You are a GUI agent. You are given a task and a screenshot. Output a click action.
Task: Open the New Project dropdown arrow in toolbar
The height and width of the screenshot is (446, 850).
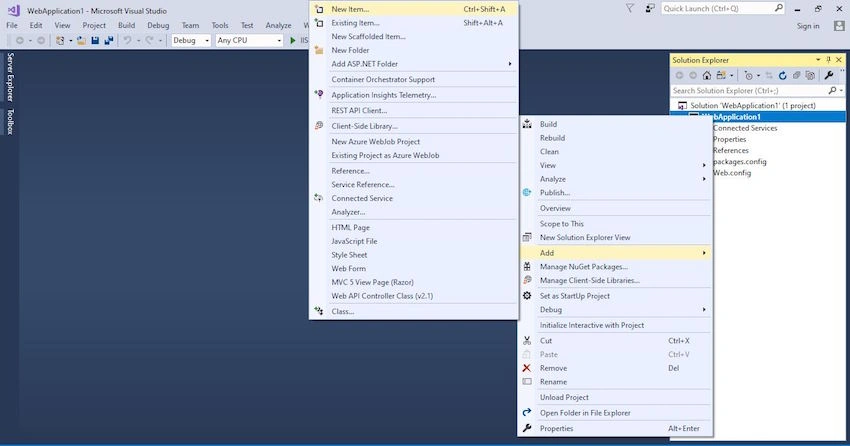[x=70, y=41]
